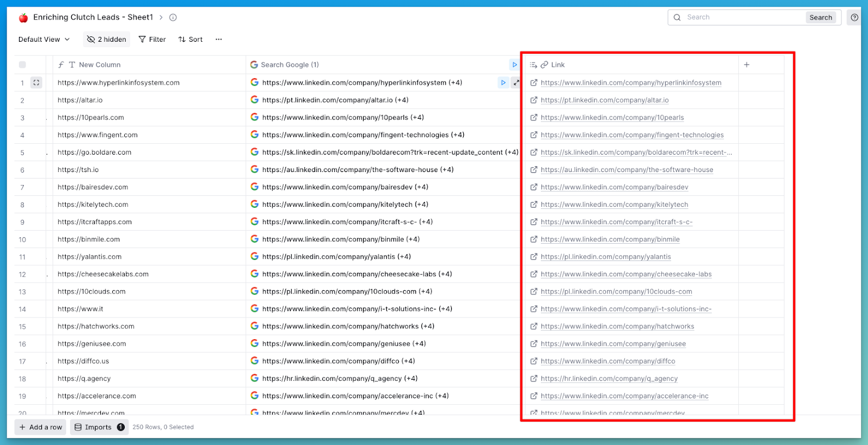Select the https://bairesdev.com cell
Viewport: 868px width, 445px height.
coord(149,187)
